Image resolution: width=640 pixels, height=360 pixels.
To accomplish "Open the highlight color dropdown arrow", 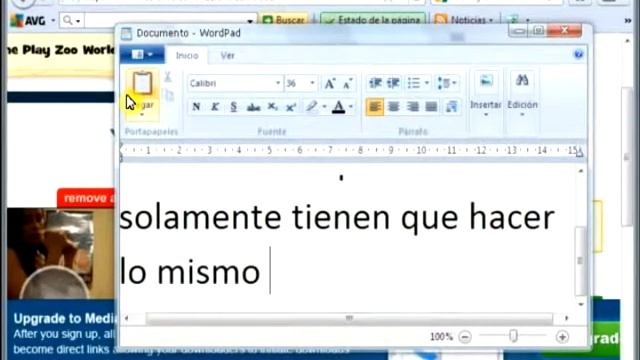I will coord(324,107).
